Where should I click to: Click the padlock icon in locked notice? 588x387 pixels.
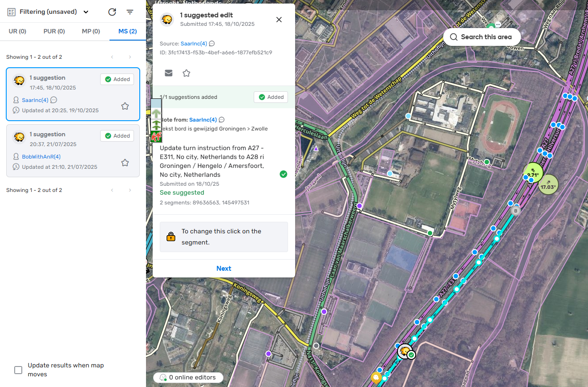pyautogui.click(x=171, y=237)
